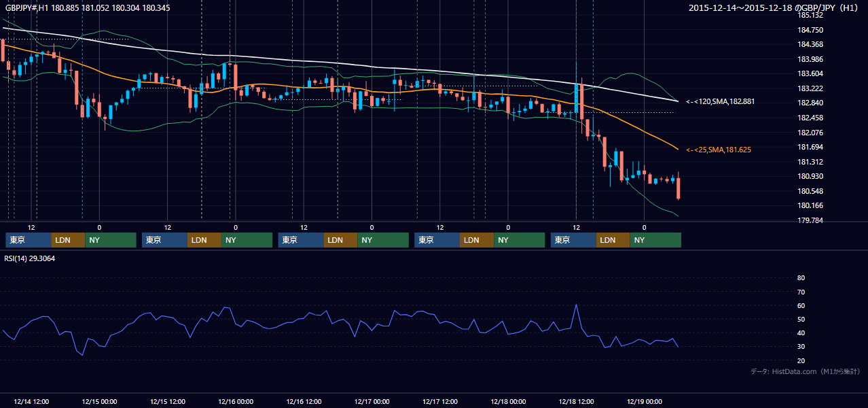Select the 12/17 12:00 date label
Viewport: 868px width, 408px height.
click(440, 401)
